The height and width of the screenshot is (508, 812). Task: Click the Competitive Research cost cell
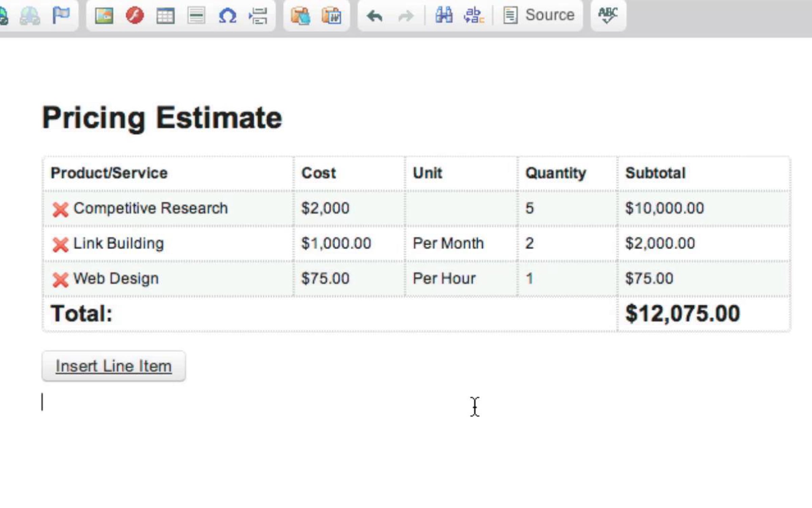(325, 208)
